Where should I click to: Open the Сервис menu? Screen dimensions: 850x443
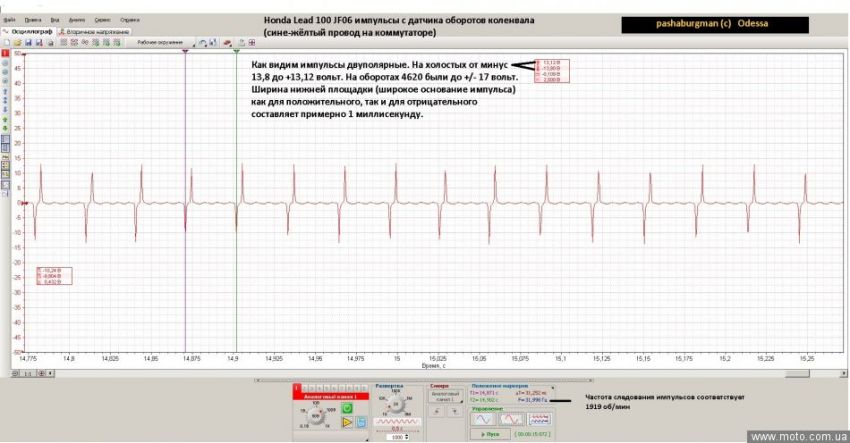102,20
